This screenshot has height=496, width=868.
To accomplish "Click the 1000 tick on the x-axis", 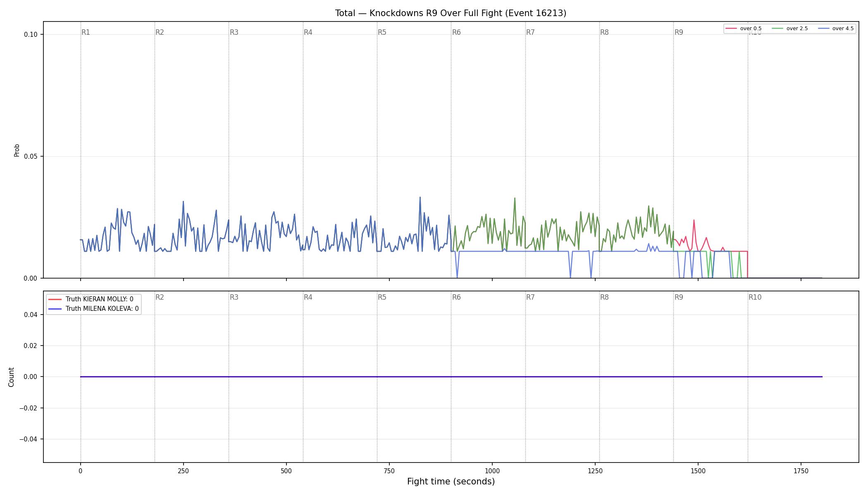I will [492, 471].
